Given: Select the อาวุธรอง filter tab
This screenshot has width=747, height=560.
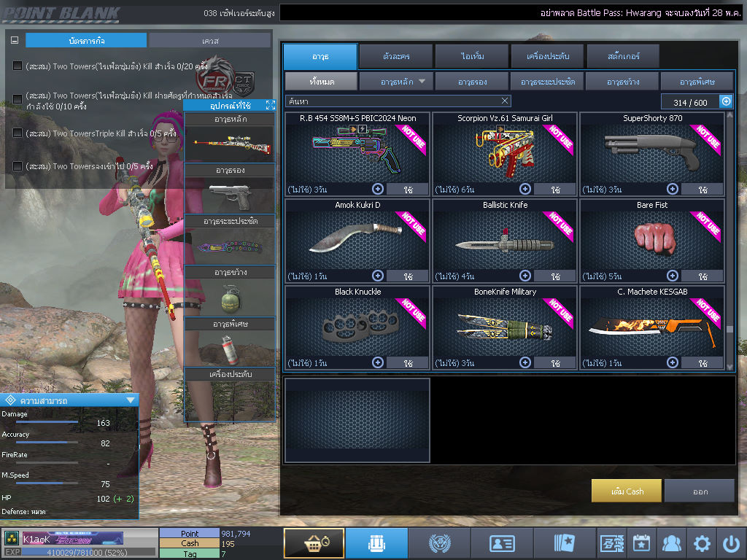Looking at the screenshot, I should 472,82.
